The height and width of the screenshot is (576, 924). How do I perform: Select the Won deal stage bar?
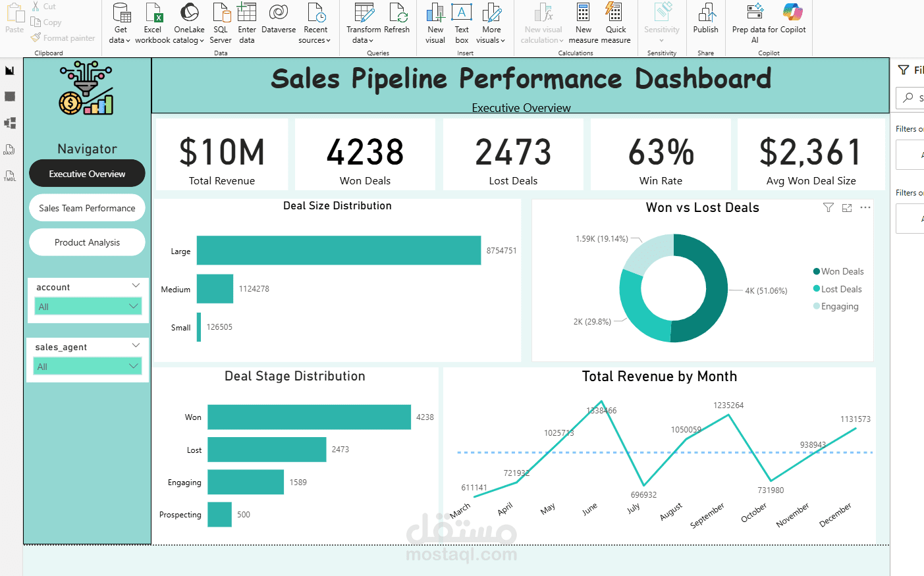[309, 417]
